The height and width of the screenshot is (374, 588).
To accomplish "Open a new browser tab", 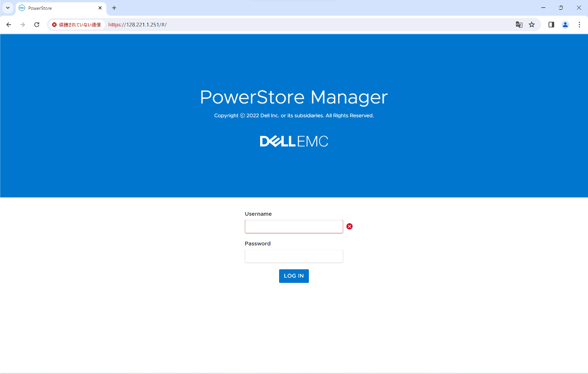I will coord(114,8).
